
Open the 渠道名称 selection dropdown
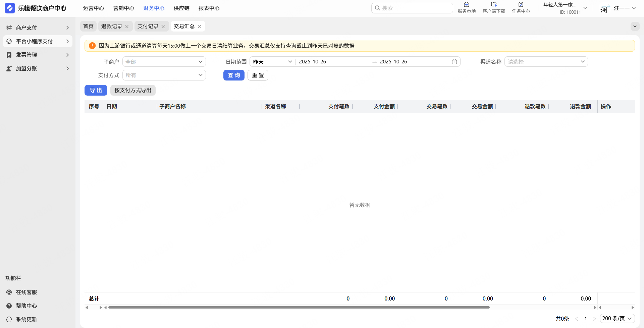coord(546,62)
